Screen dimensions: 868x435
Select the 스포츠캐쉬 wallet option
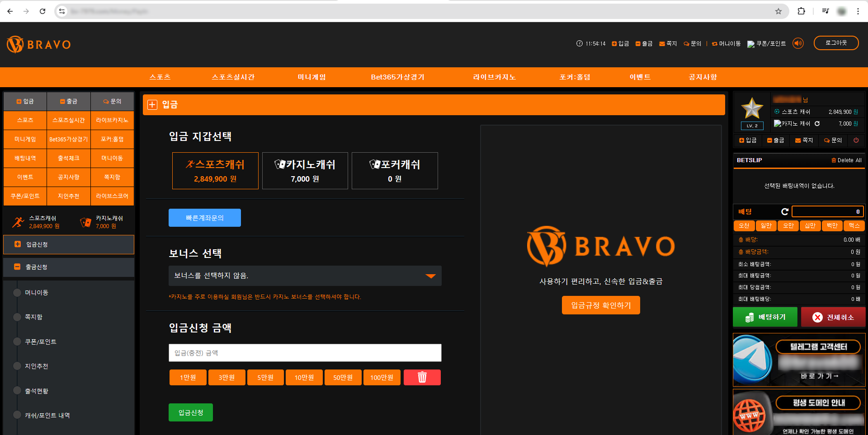click(x=215, y=171)
